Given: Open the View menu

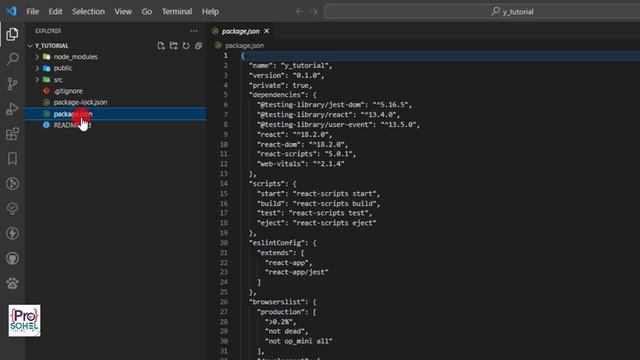Looking at the screenshot, I should (x=123, y=11).
